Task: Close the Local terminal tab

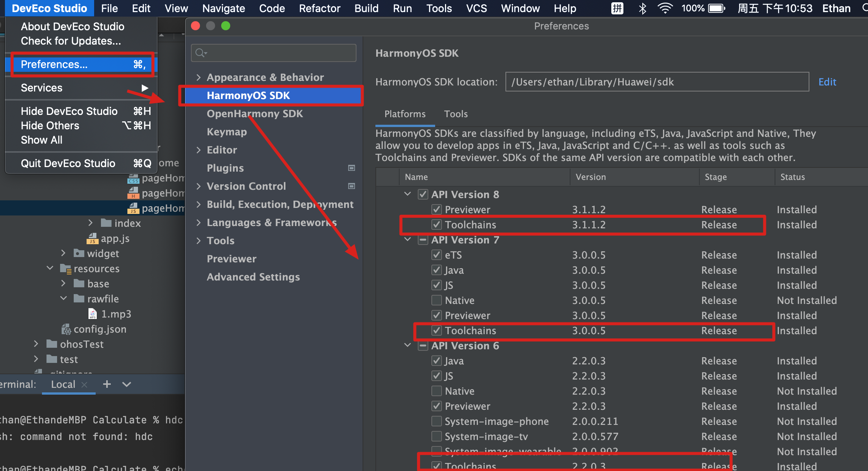Action: (85, 384)
